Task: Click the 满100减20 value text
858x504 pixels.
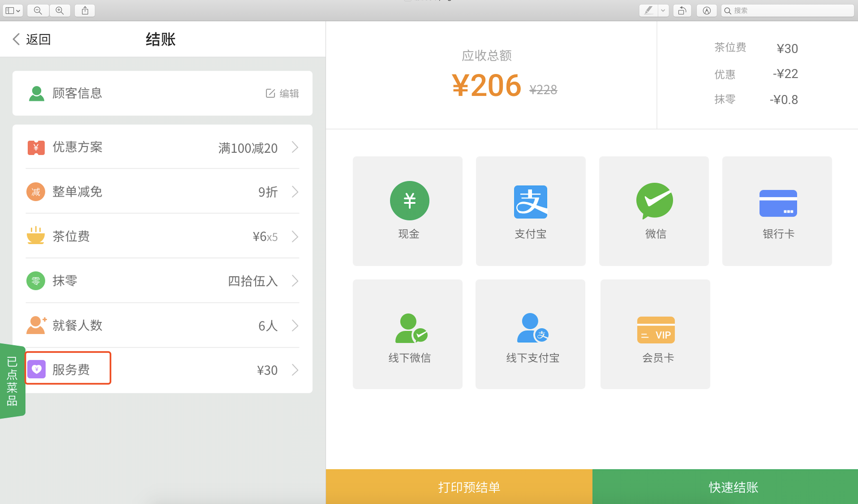Action: click(248, 148)
